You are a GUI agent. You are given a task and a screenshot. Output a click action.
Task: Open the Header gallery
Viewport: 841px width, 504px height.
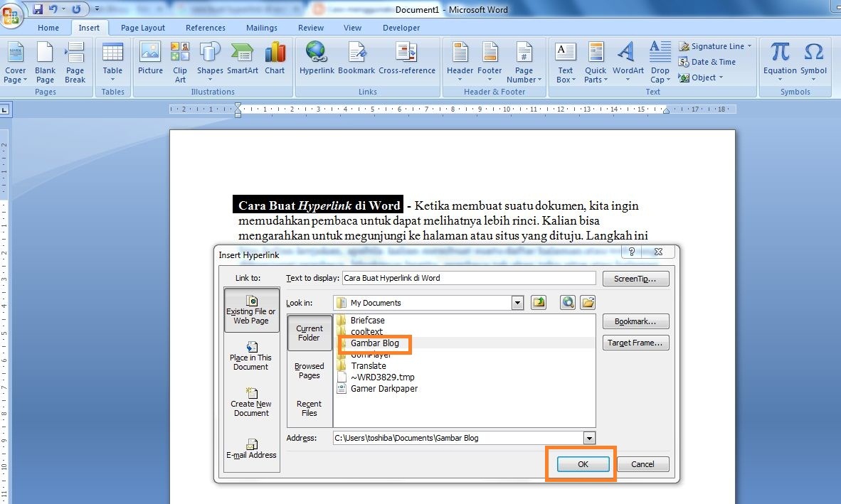460,62
